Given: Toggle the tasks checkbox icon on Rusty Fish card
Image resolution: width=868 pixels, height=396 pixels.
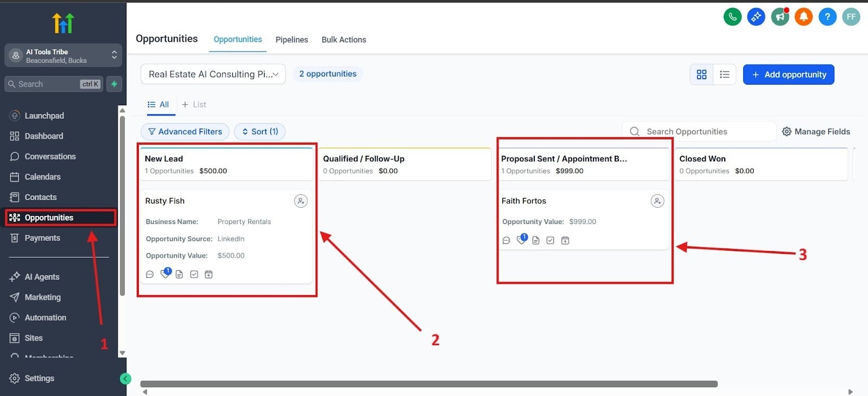Looking at the screenshot, I should coord(194,274).
